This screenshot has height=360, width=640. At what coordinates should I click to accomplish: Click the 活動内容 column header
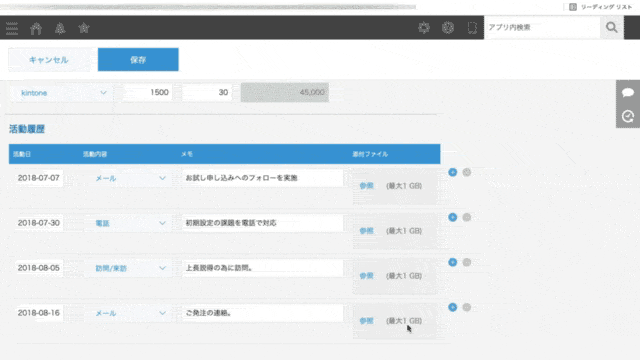[95, 154]
